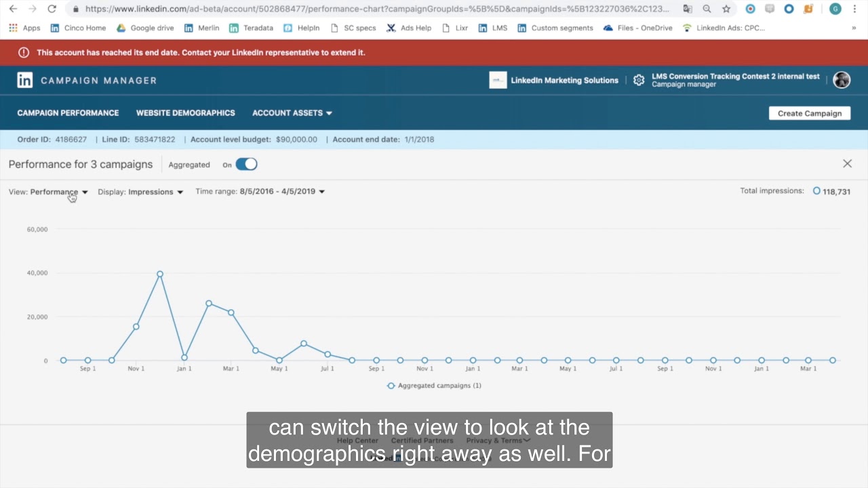This screenshot has height=488, width=868.
Task: Open the Ads Help bookmark
Action: pos(409,28)
